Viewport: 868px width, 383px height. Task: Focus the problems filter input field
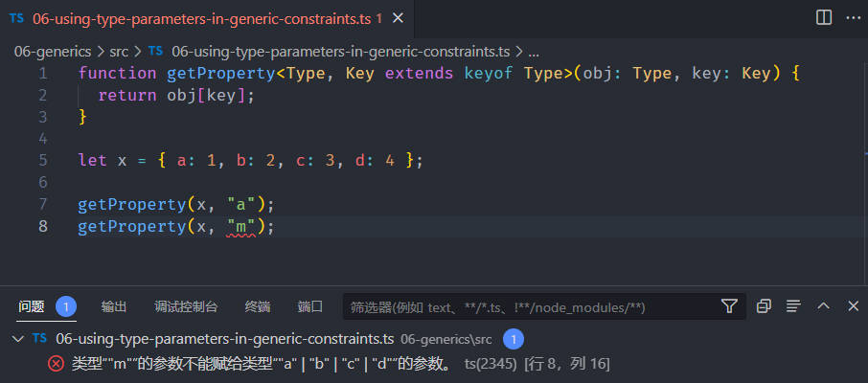point(527,306)
